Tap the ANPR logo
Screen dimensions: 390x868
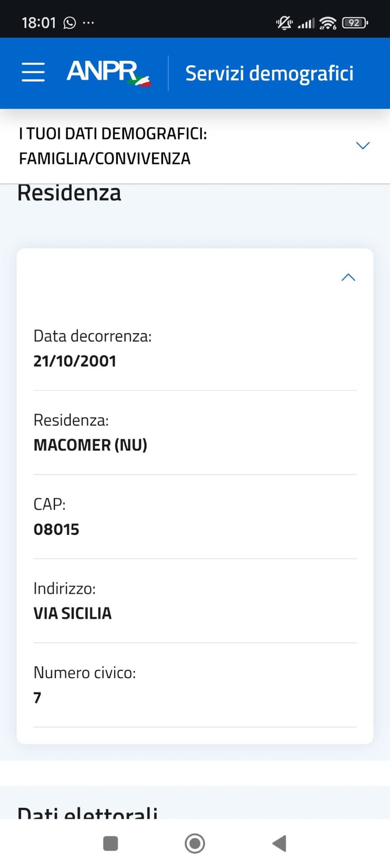tap(108, 73)
